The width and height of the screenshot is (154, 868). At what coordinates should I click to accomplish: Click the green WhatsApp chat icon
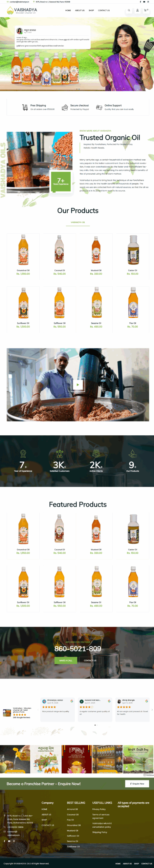point(152,40)
